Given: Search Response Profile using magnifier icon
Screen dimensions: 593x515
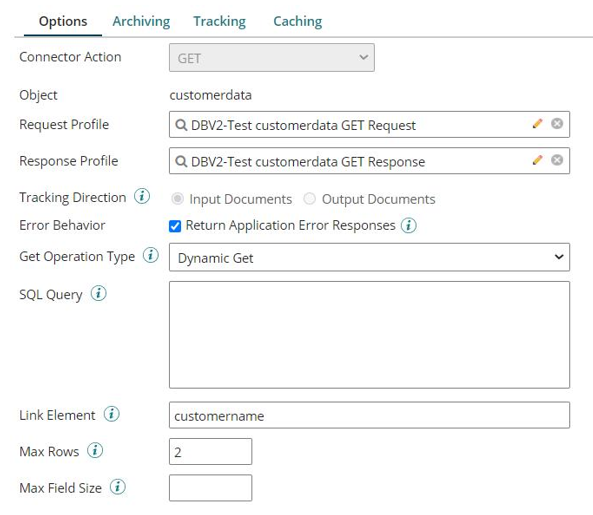Looking at the screenshot, I should coord(181,161).
